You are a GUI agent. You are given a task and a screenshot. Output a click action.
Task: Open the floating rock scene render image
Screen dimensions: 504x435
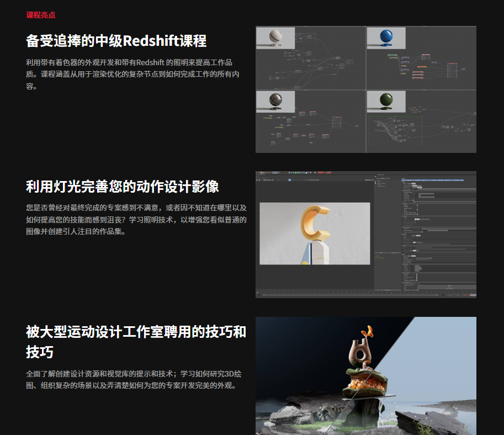[366, 376]
